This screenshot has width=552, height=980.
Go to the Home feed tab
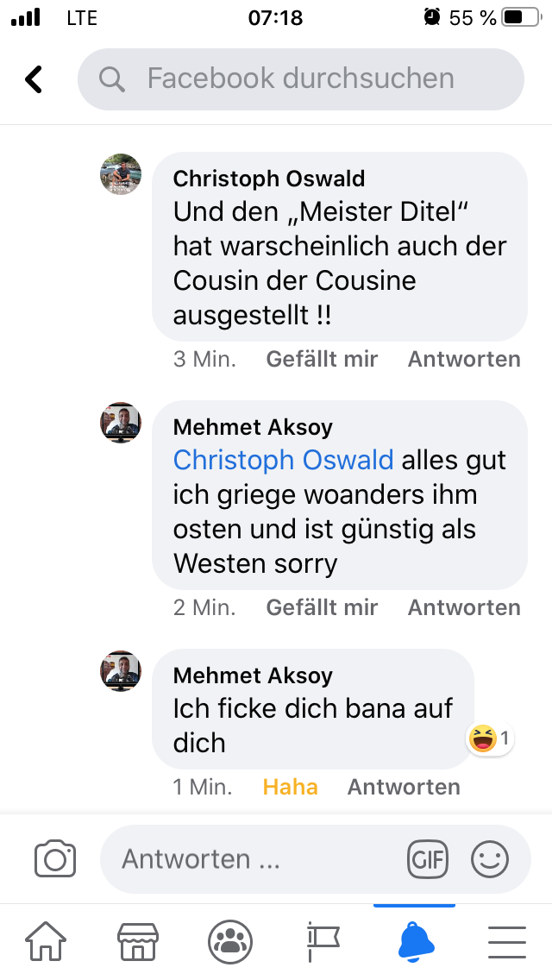click(46, 942)
